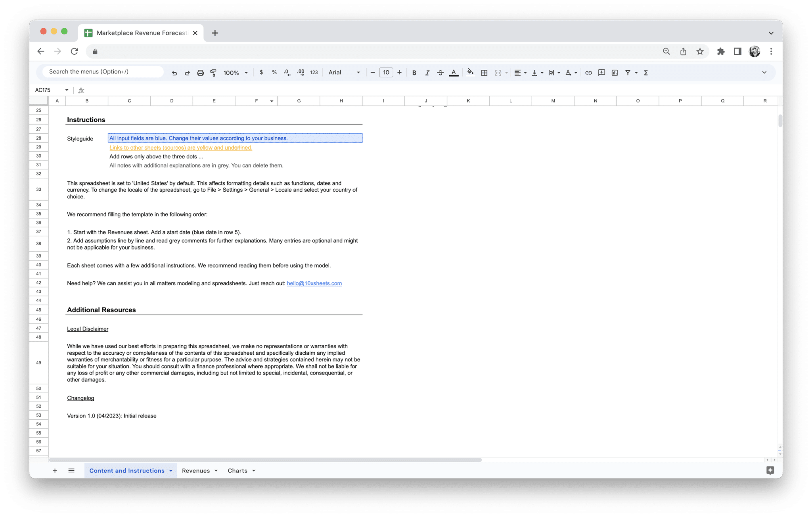The image size is (812, 517).
Task: Click the font size input field
Action: pos(385,72)
